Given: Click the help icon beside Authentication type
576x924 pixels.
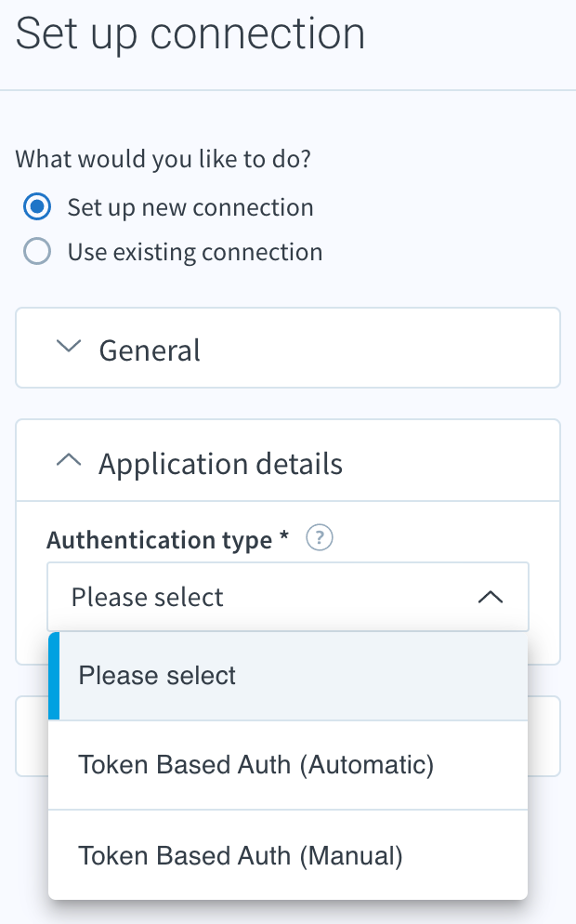Looking at the screenshot, I should [x=320, y=537].
